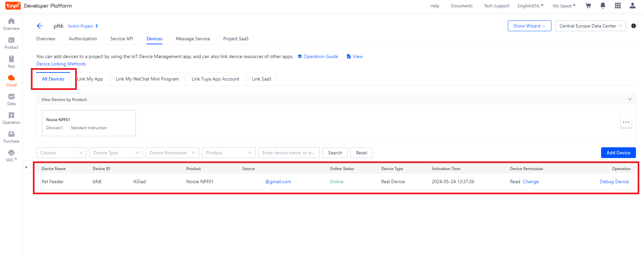Open the Debug Device link
Viewport: 644px width, 255px height.
click(614, 182)
